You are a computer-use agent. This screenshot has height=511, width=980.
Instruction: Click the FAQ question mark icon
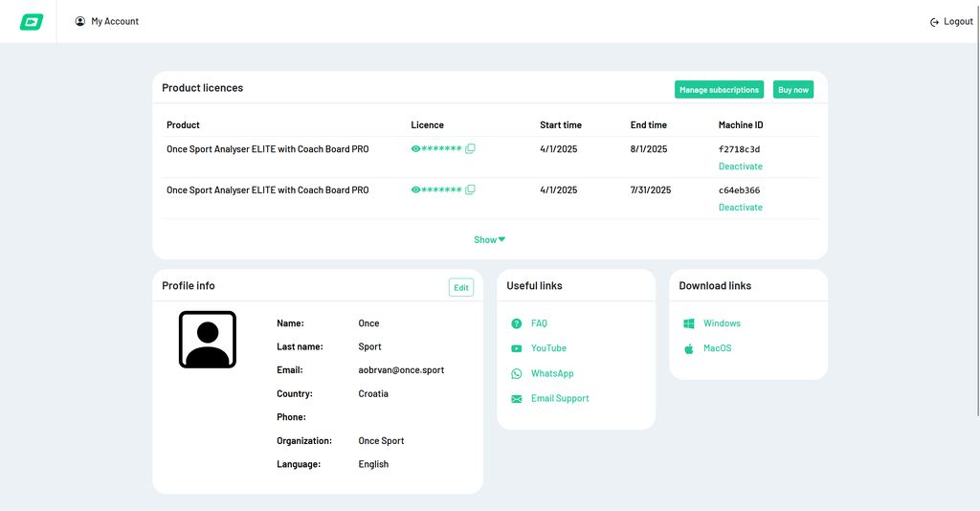click(516, 323)
